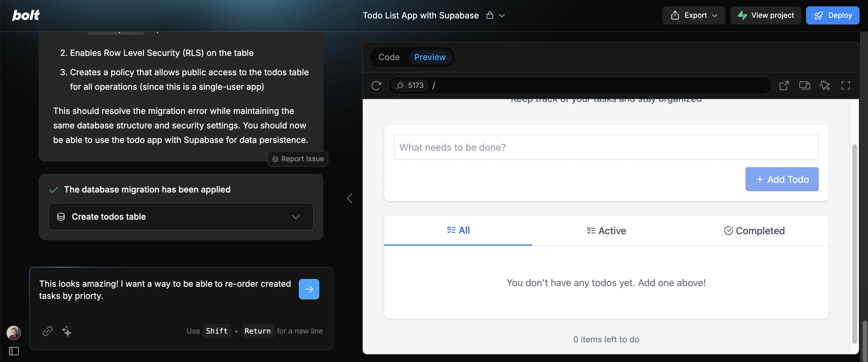Toggle responsive device preview icon
Screen dimensions: 868x362
[804, 85]
